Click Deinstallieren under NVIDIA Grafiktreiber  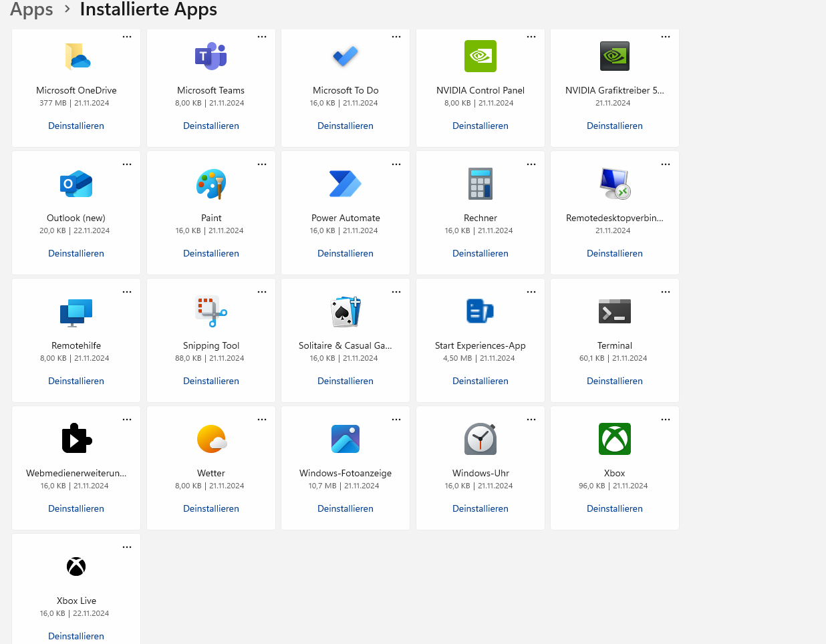(615, 126)
